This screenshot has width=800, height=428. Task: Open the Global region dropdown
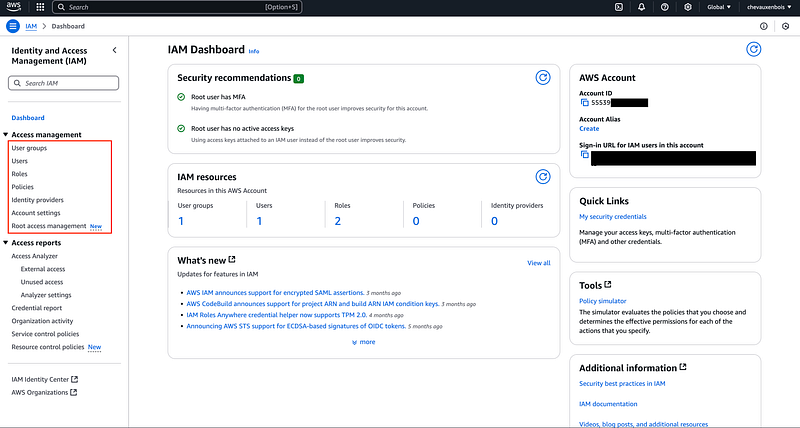(x=719, y=7)
